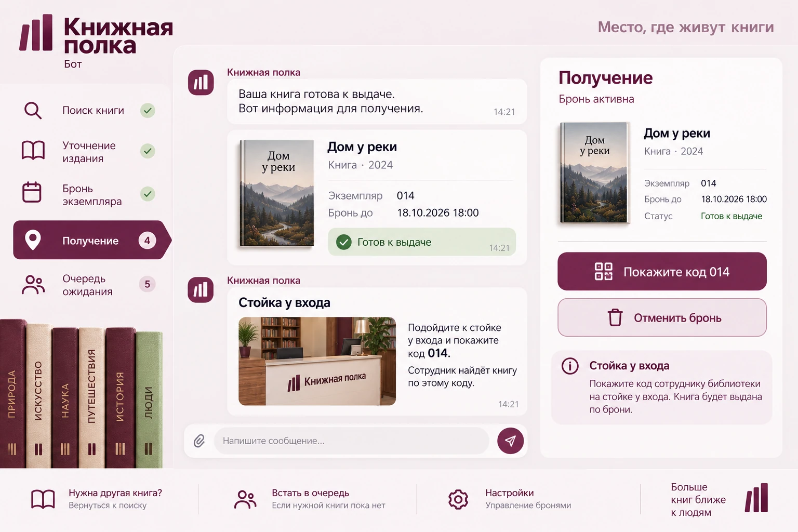Screen dimensions: 798x532
Task: Click the book icon beside Нужна другая книга?
Action: 43,499
